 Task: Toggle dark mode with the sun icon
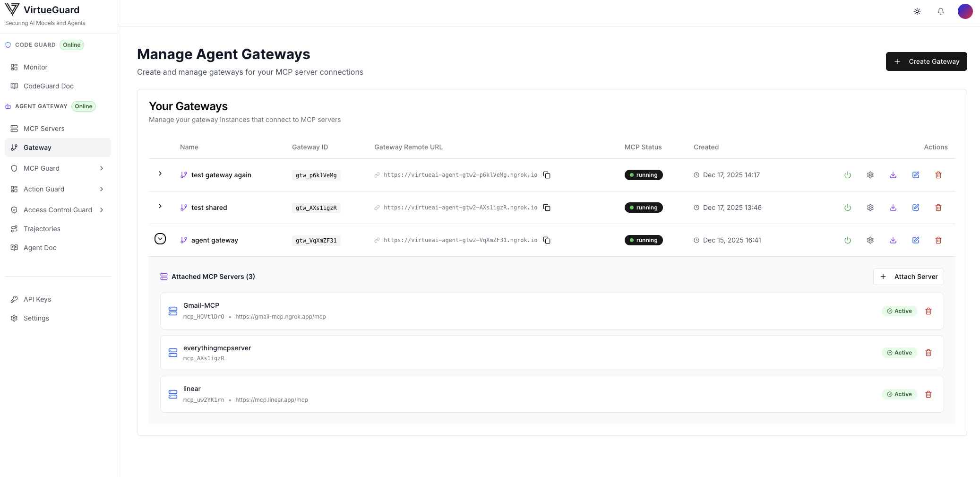coord(917,11)
